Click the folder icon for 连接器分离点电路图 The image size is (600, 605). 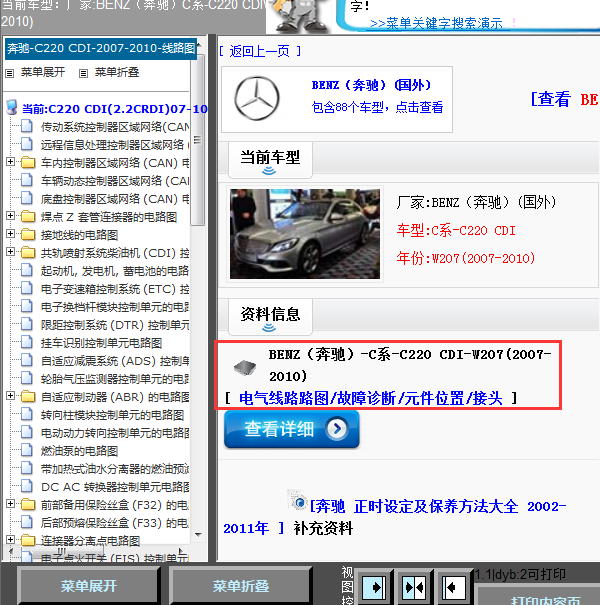pyautogui.click(x=28, y=541)
